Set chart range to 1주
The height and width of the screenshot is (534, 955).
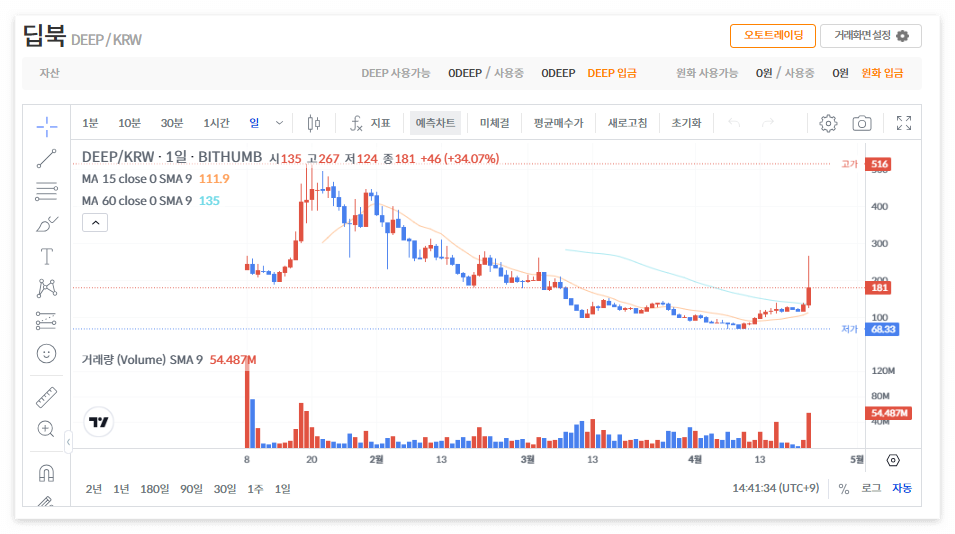click(x=255, y=489)
